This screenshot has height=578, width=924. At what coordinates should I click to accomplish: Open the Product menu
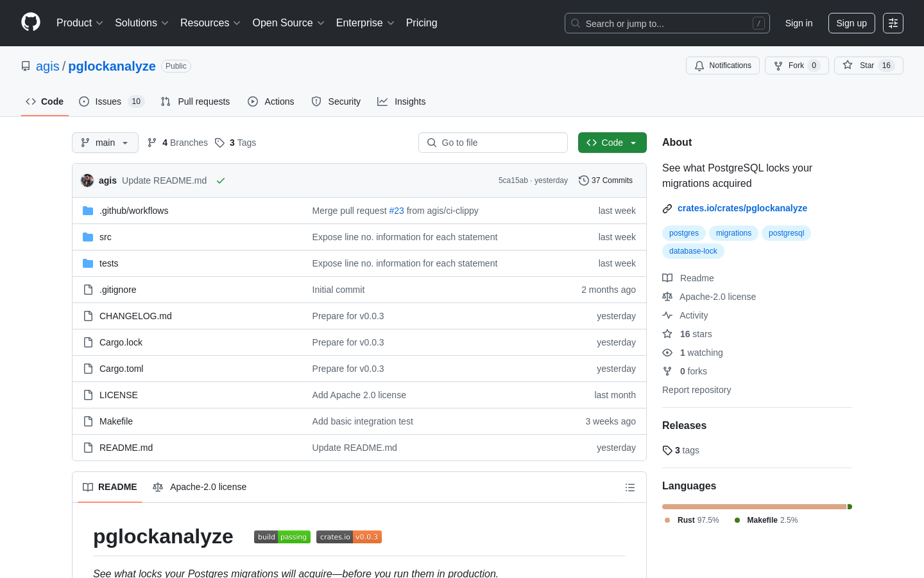pyautogui.click(x=80, y=23)
